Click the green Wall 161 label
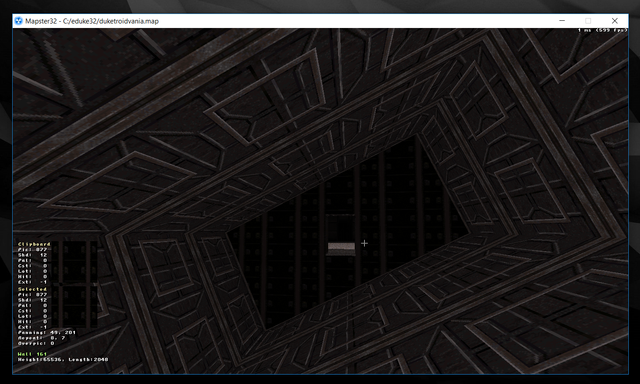 click(x=32, y=354)
